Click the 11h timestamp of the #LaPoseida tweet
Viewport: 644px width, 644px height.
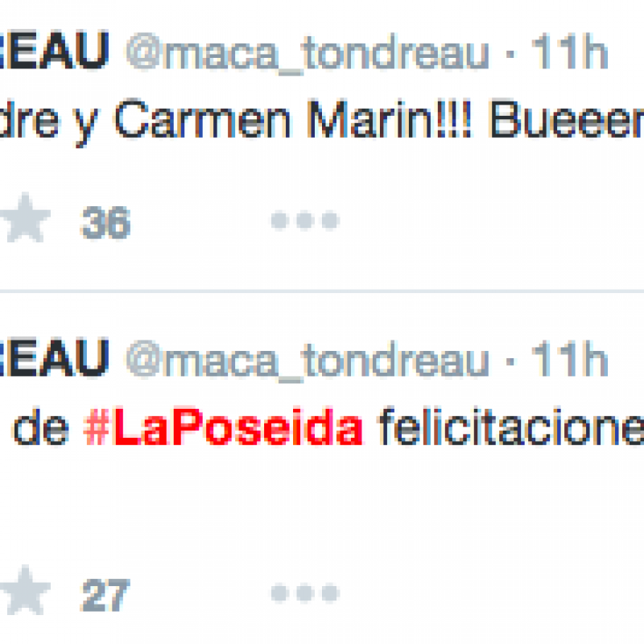pyautogui.click(x=569, y=358)
